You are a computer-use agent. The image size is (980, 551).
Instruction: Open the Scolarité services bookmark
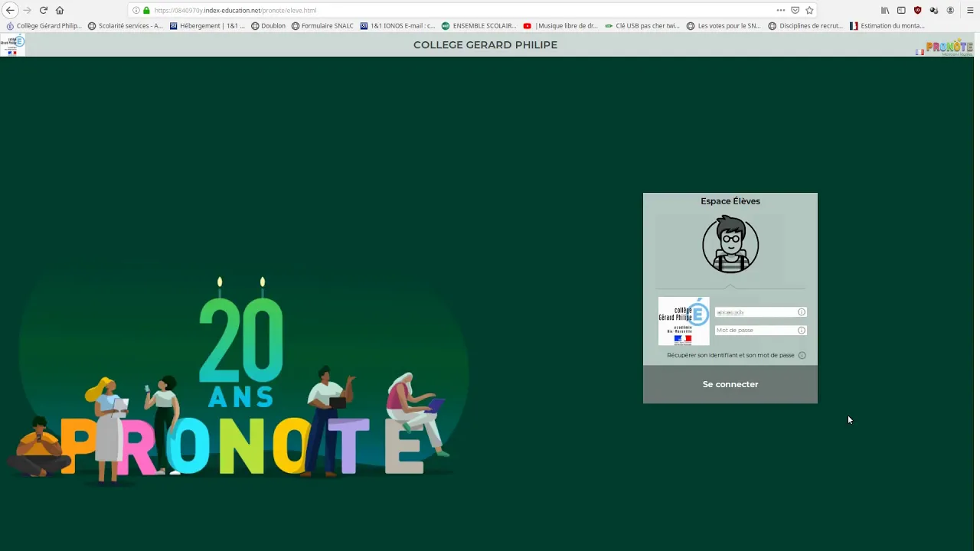pos(126,25)
